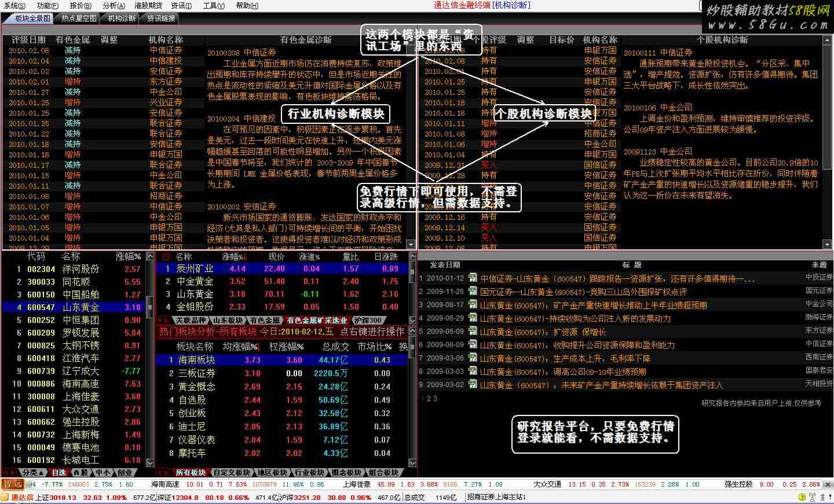Viewport: 834px width, 504px height.
Task: Select the 山东板块 tab
Action: tap(227, 320)
